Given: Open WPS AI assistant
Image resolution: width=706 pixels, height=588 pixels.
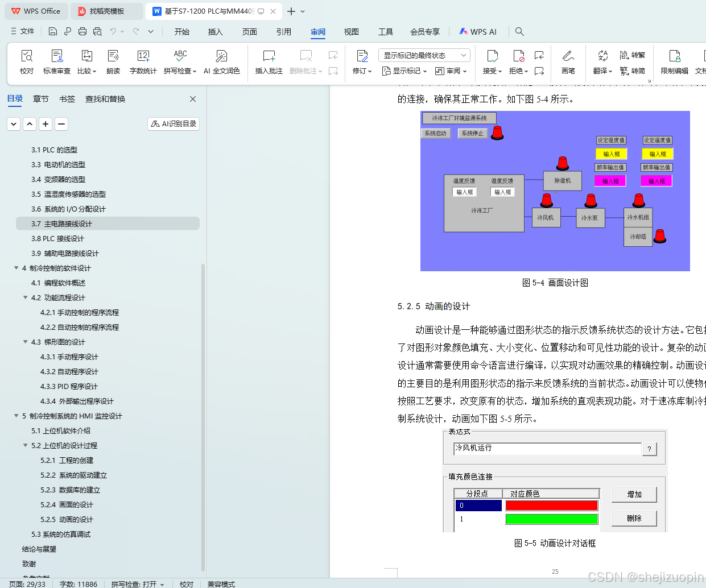Looking at the screenshot, I should (478, 32).
